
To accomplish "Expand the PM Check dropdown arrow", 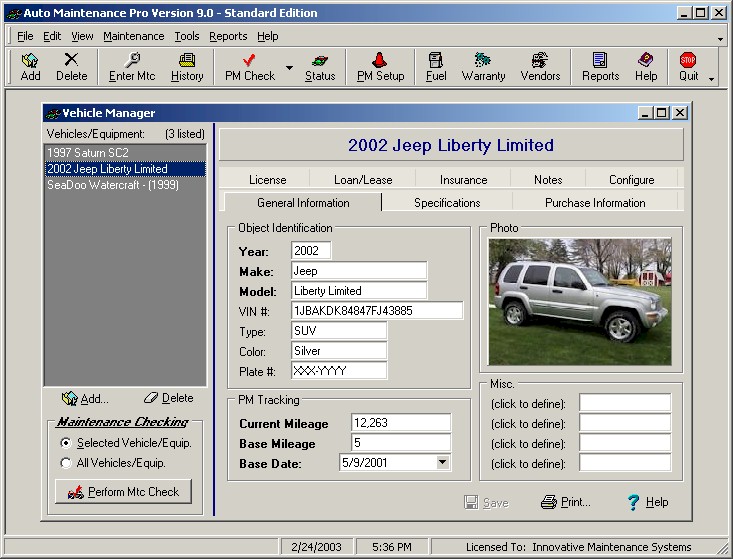I will click(289, 68).
